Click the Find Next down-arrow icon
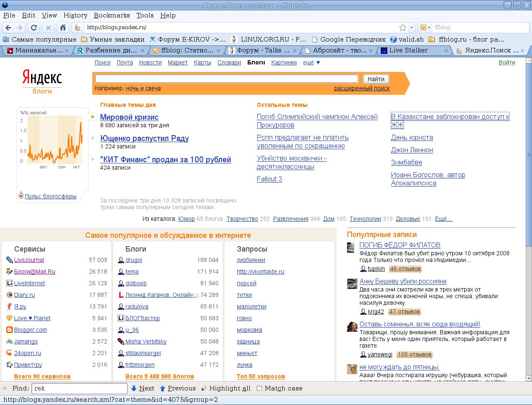The height and width of the screenshot is (405, 532). (x=134, y=388)
